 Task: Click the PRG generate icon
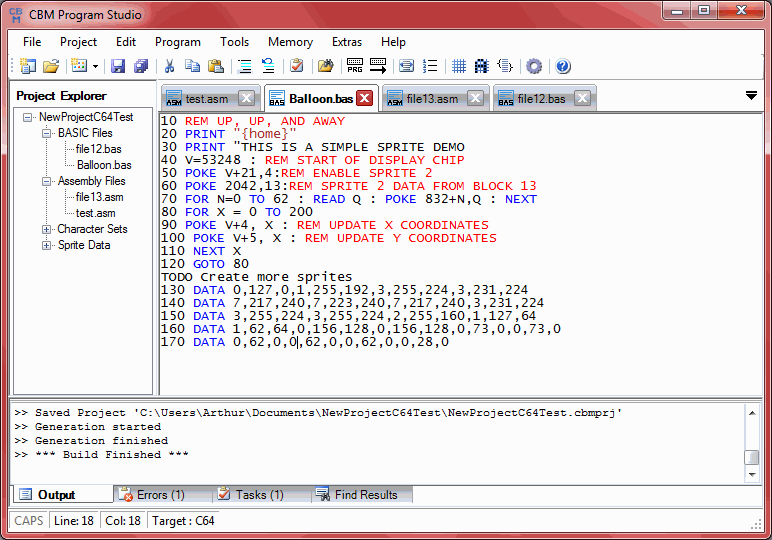pos(355,67)
